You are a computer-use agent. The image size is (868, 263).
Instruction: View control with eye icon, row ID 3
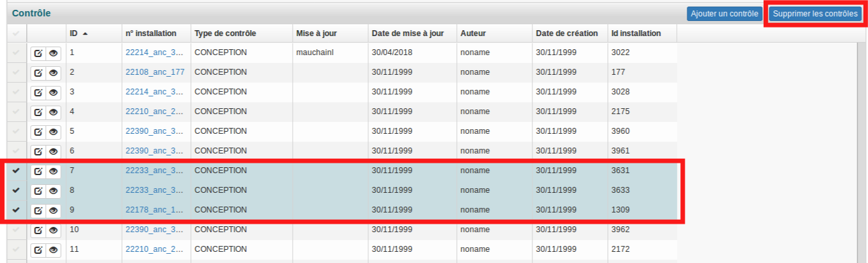[54, 92]
